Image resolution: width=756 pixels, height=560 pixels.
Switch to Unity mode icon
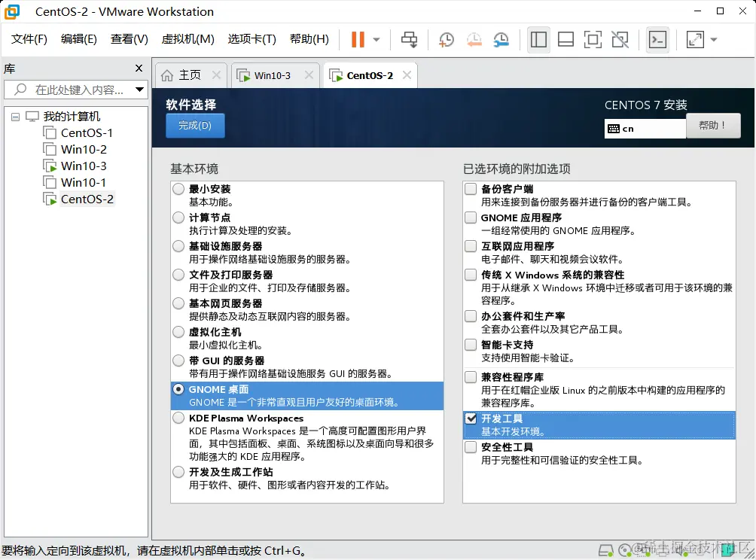620,40
